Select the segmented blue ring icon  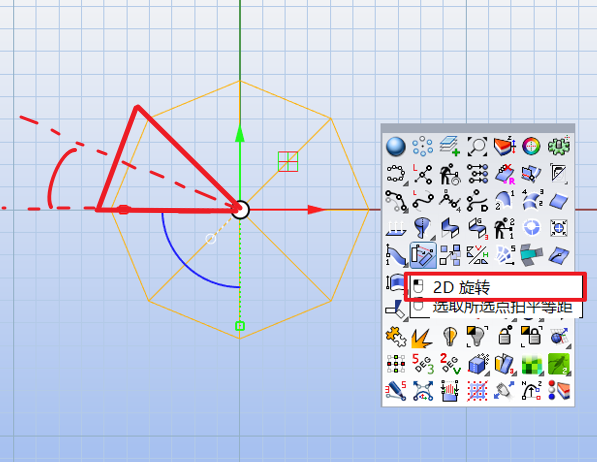tap(532, 228)
